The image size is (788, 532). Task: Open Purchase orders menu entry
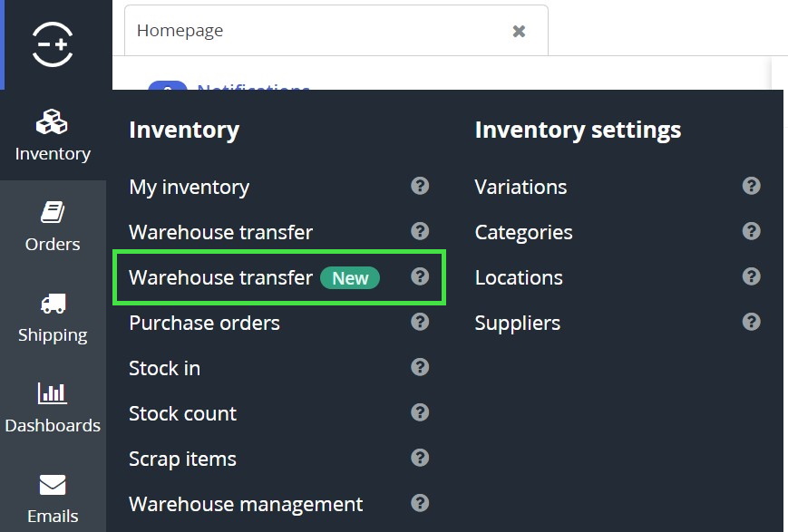(x=204, y=323)
